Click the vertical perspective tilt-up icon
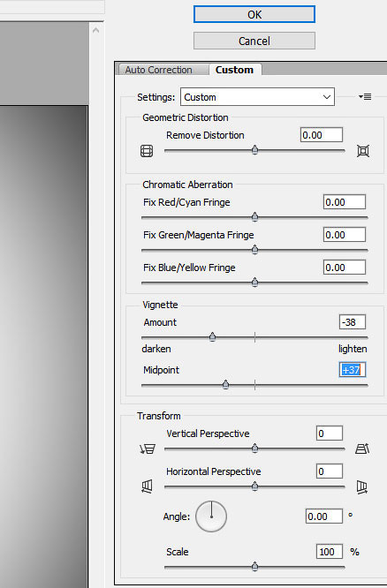Image resolution: width=387 pixels, height=588 pixels. 362,449
